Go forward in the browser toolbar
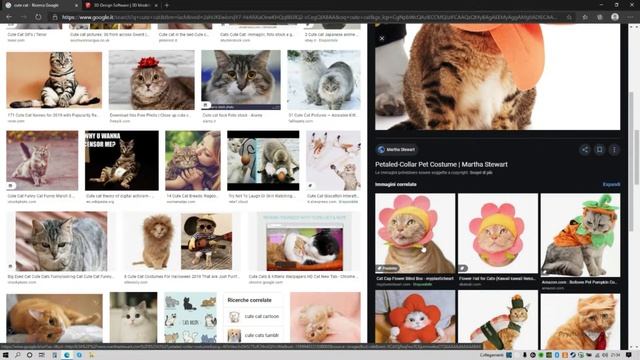Image resolution: width=640 pixels, height=360 pixels. [x=24, y=17]
